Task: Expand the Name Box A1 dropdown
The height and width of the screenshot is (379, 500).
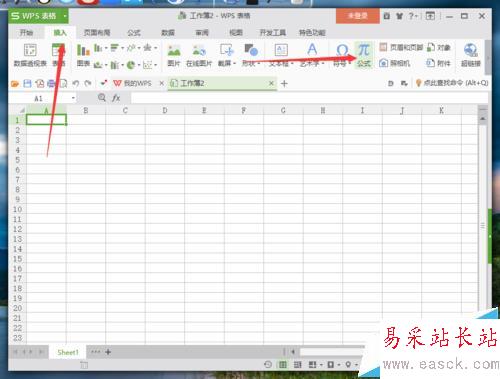Action: pos(73,98)
